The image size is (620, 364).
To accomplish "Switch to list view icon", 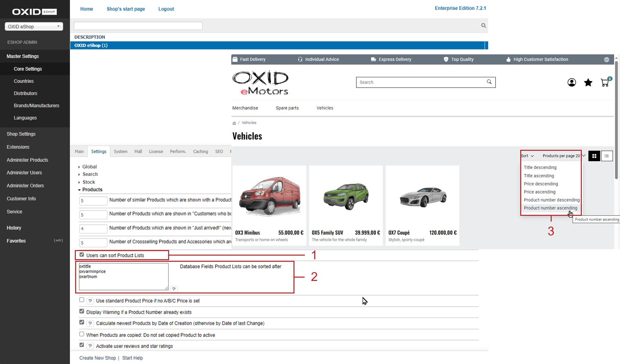I will pos(607,156).
